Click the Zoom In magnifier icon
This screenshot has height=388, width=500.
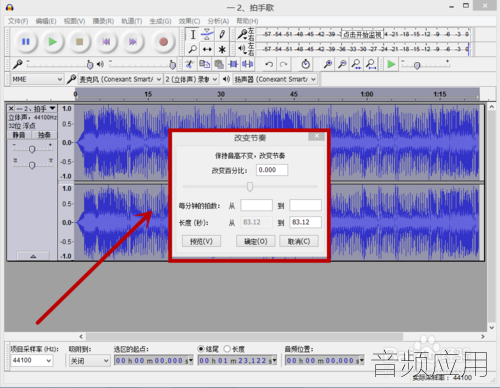328,64
